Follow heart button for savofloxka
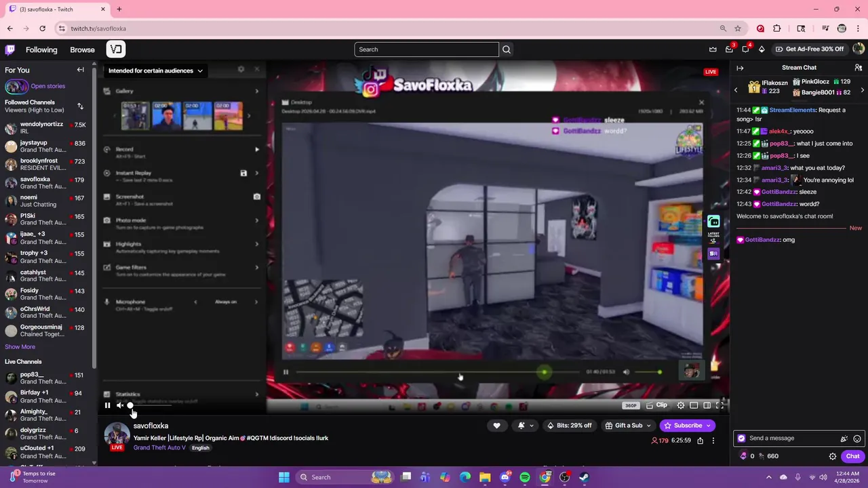 tap(496, 426)
